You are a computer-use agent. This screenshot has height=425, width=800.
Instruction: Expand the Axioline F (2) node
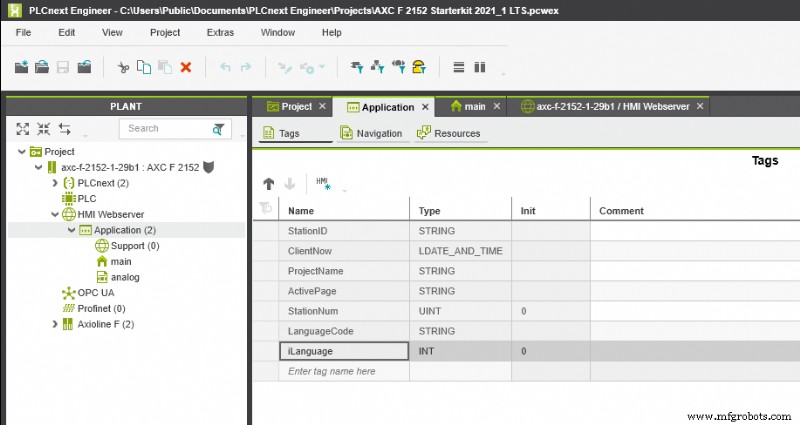(55, 324)
